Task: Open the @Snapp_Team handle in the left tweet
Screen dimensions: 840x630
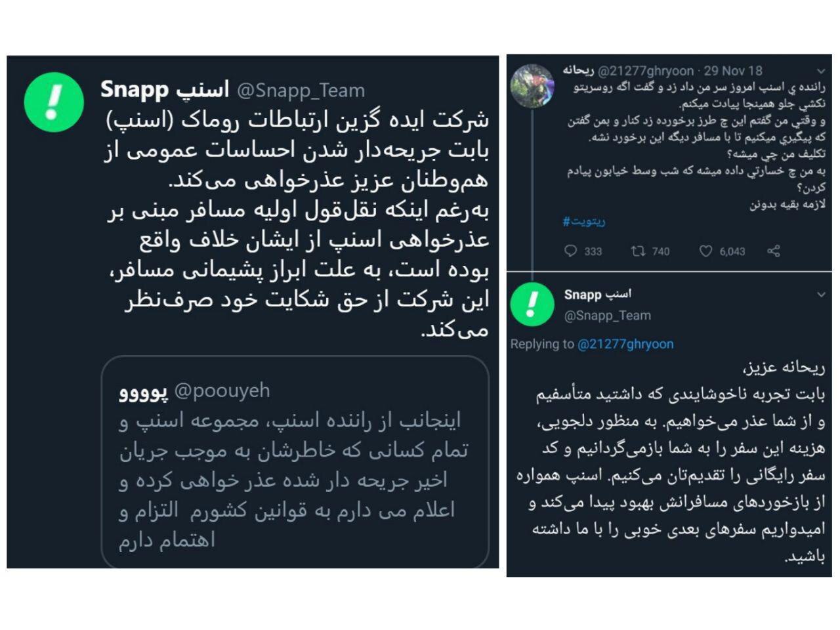Action: click(300, 91)
